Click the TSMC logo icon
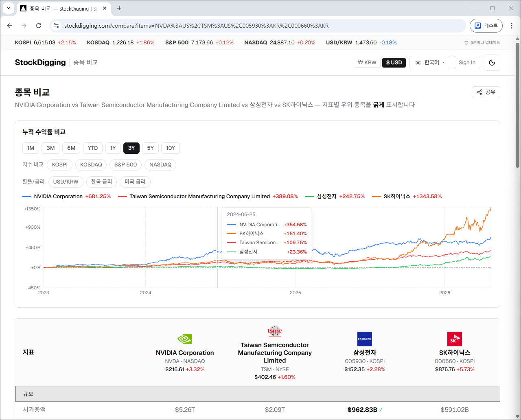 point(275,331)
